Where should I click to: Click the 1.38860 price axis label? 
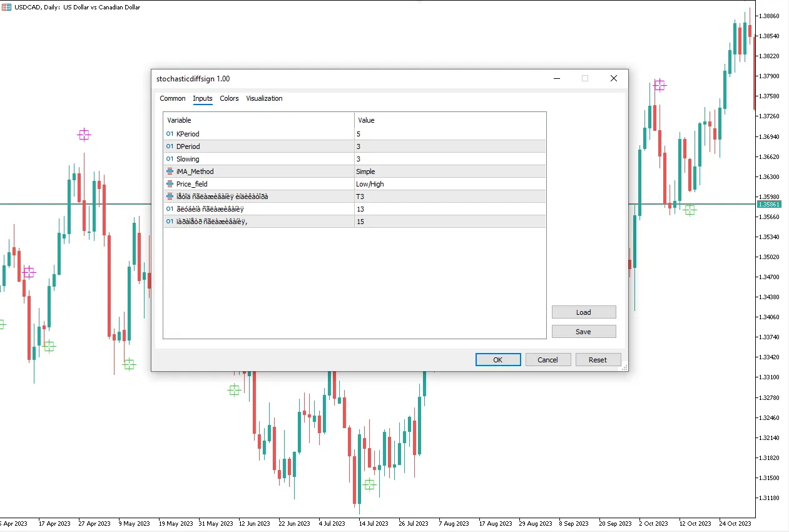768,16
